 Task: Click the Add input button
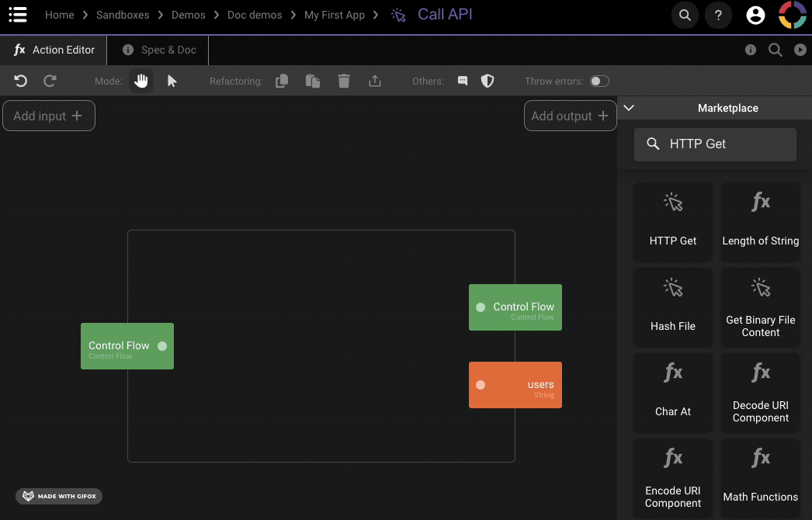point(48,116)
